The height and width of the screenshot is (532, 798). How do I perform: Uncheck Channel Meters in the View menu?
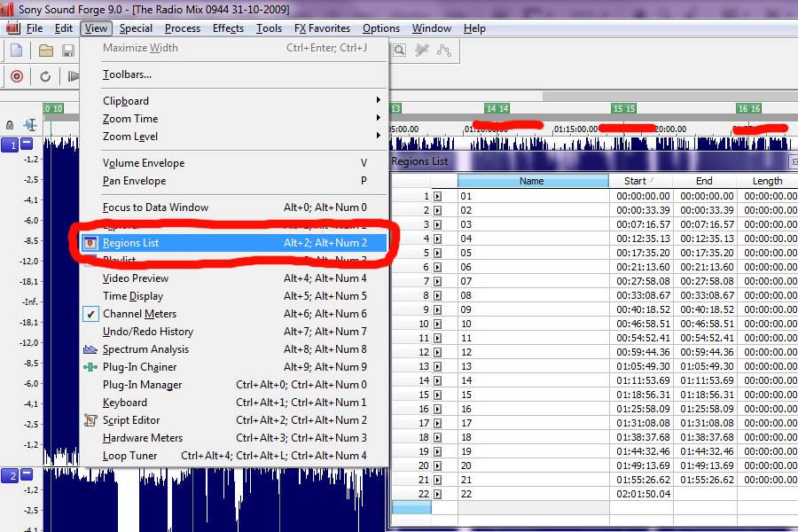tap(139, 314)
